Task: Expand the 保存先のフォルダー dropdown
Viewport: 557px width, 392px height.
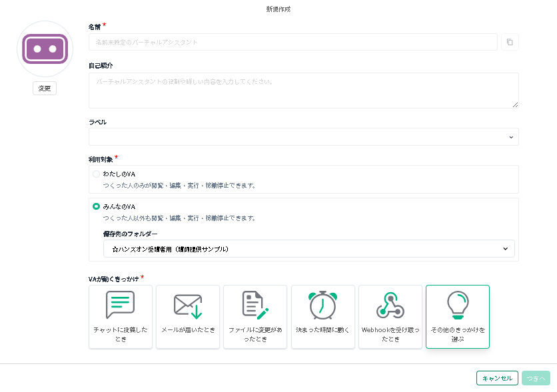Action: (x=308, y=249)
